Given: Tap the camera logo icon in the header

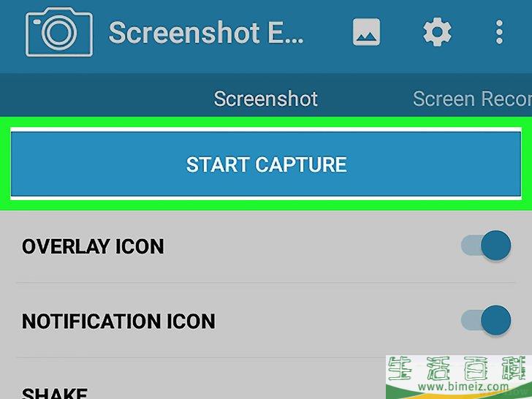Looking at the screenshot, I should pos(59,32).
